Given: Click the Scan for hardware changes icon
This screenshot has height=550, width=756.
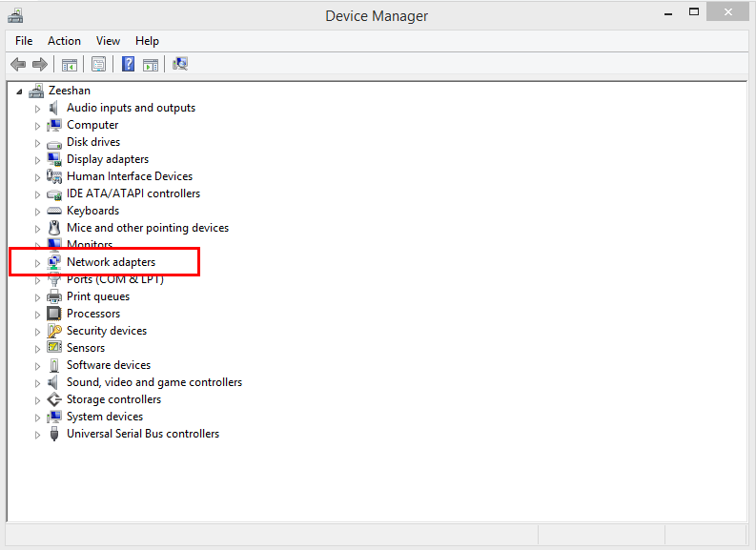Looking at the screenshot, I should pyautogui.click(x=180, y=64).
